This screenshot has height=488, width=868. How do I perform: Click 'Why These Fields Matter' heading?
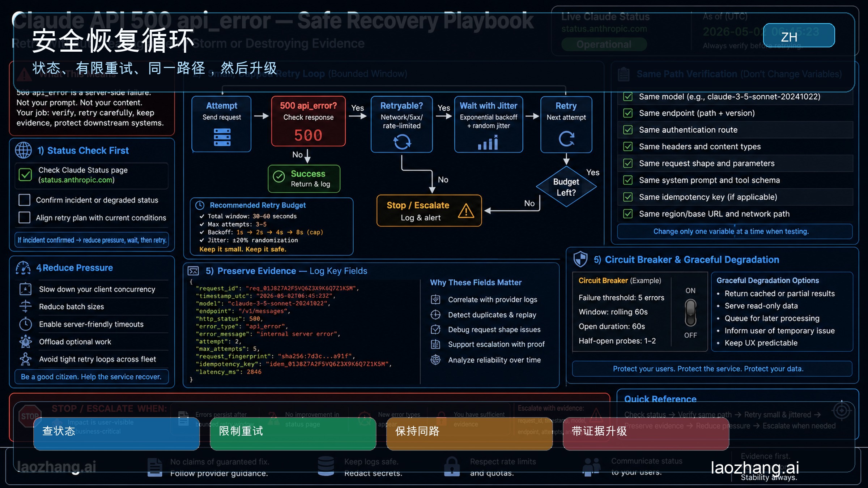pos(476,282)
